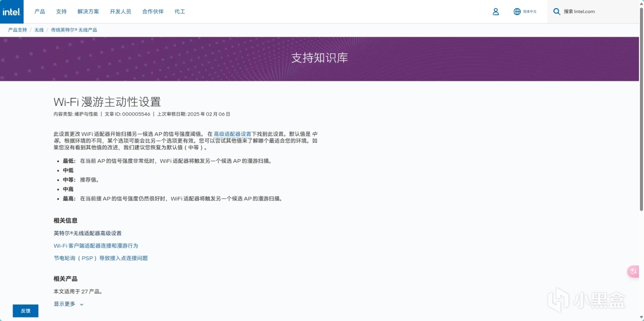Click the 文章 ID: 000005546 text
The image size is (644, 321).
click(127, 114)
